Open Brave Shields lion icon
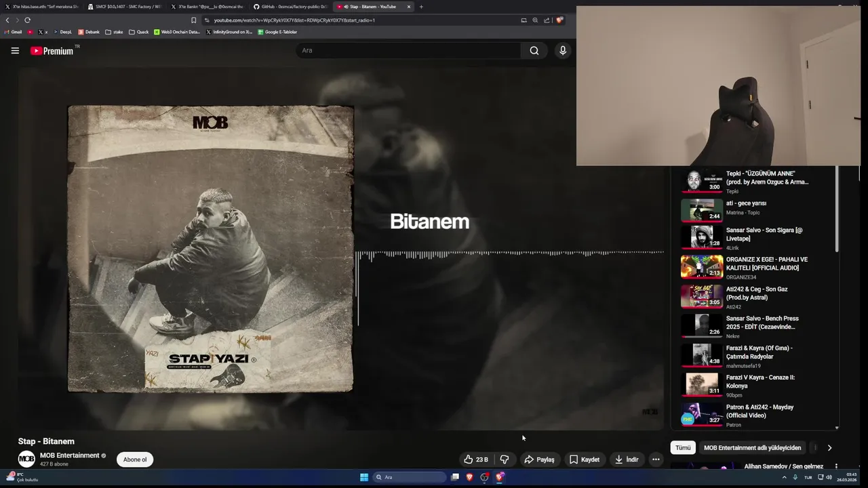 pyautogui.click(x=559, y=20)
